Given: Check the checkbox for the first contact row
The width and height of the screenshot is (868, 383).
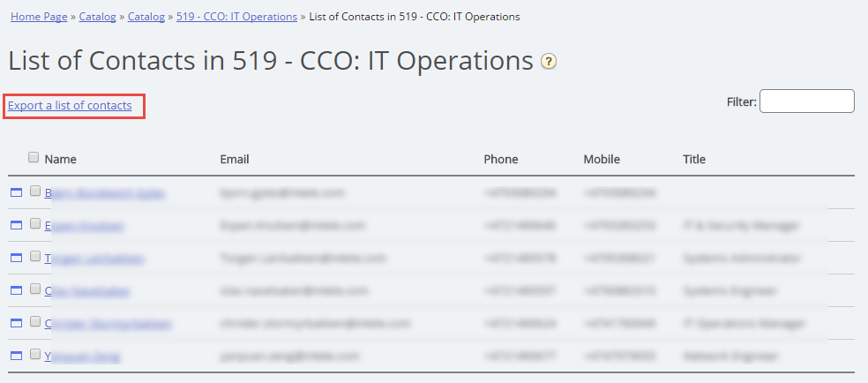Looking at the screenshot, I should coord(35,191).
